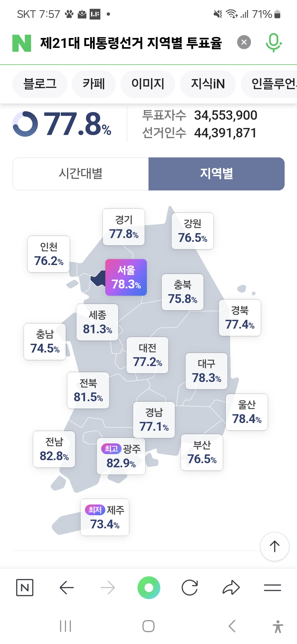Share the page via share arrow

click(x=231, y=588)
